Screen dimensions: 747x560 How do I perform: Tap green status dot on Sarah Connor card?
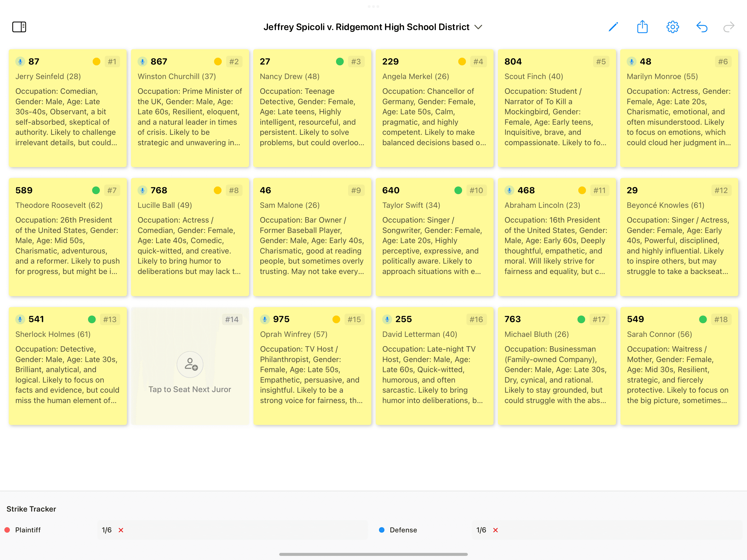[703, 319]
